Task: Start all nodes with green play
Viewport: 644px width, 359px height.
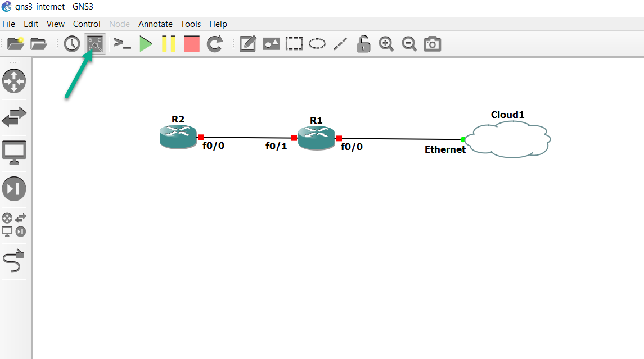Action: point(146,43)
